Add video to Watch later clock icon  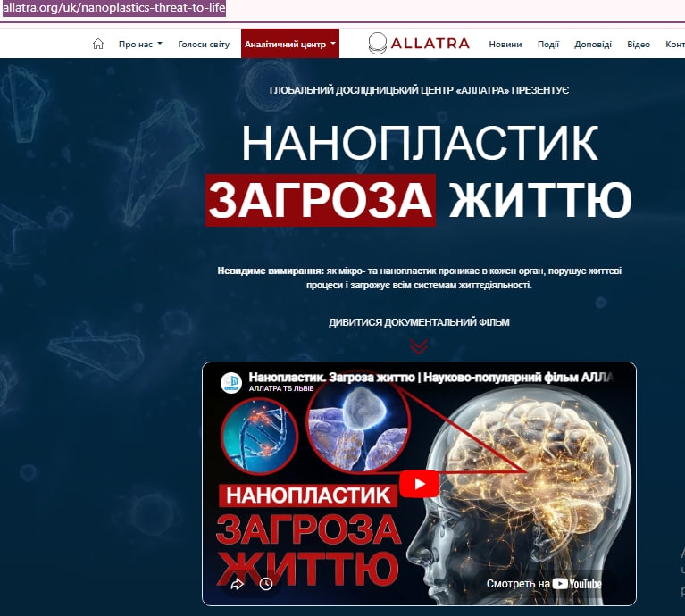tap(266, 584)
